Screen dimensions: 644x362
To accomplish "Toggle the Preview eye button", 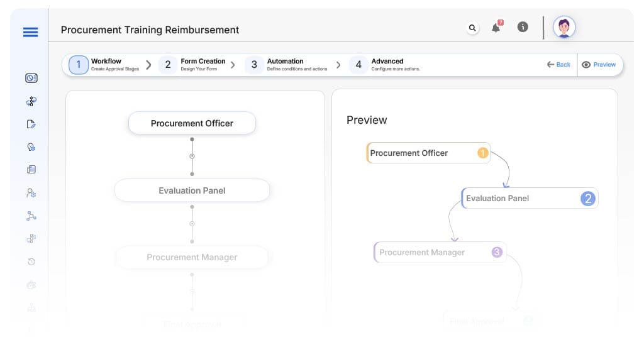I will [x=599, y=65].
